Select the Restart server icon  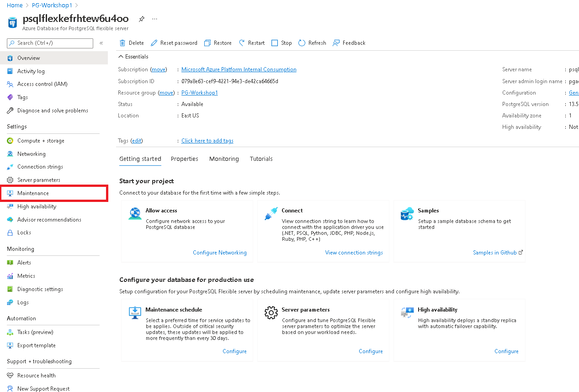click(241, 42)
